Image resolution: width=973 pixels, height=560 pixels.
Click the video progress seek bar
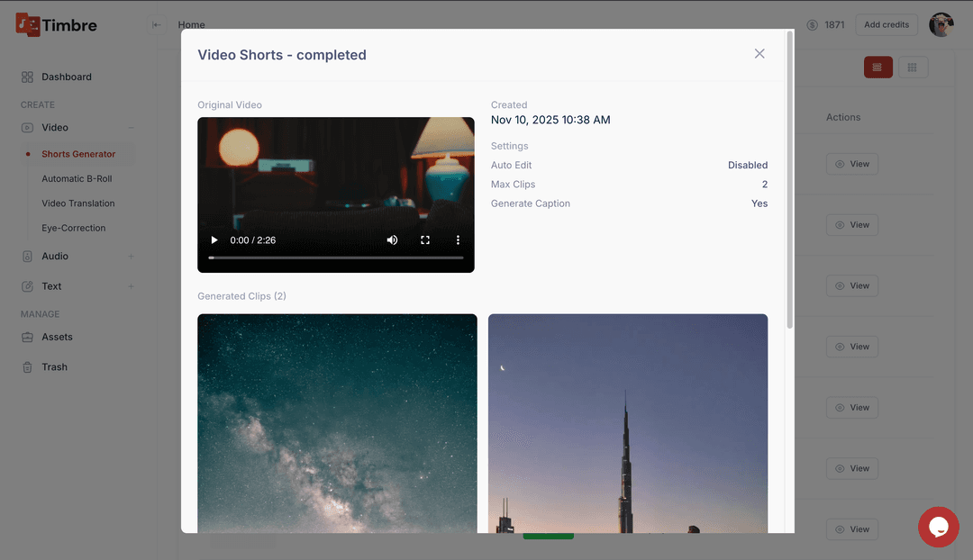coord(335,257)
